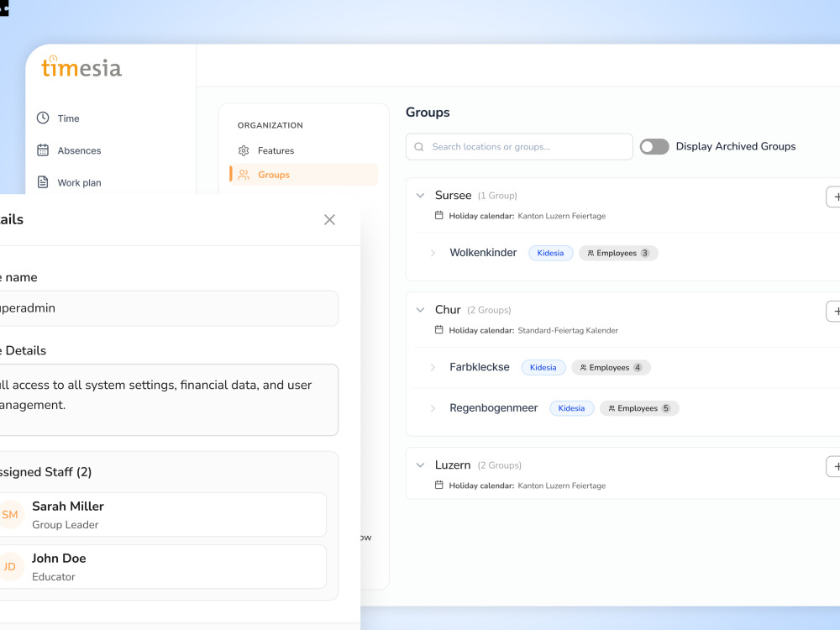This screenshot has height=630, width=840.
Task: Click the role name field
Action: 169,308
